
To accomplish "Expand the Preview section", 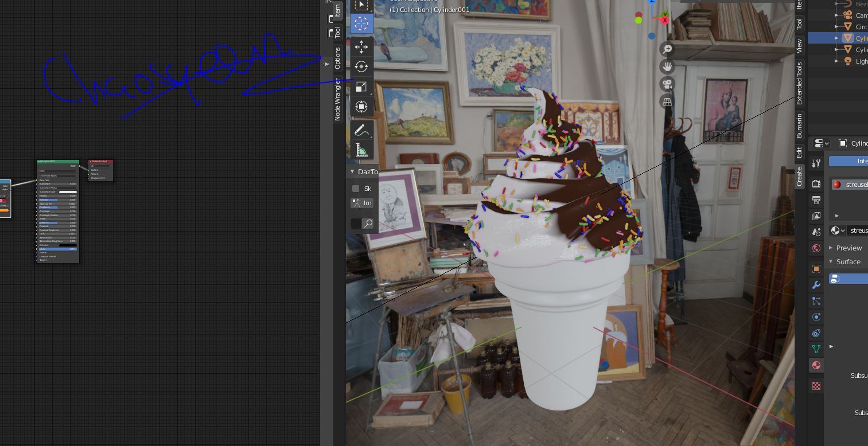I will 831,248.
